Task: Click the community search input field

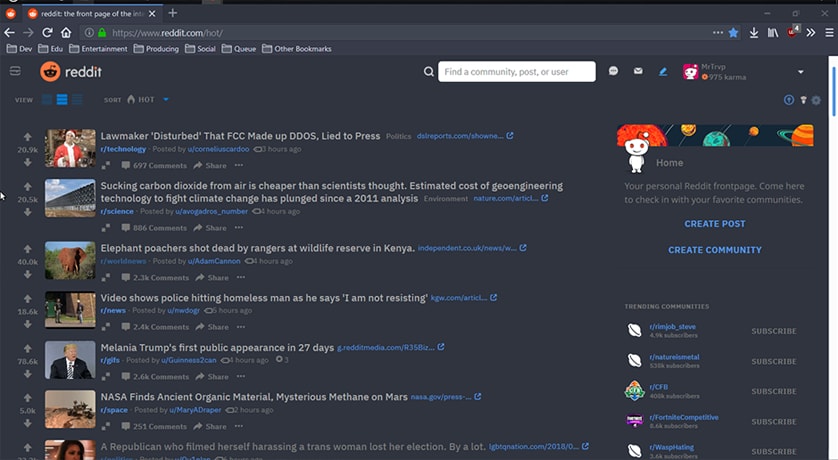Action: pyautogui.click(x=517, y=72)
